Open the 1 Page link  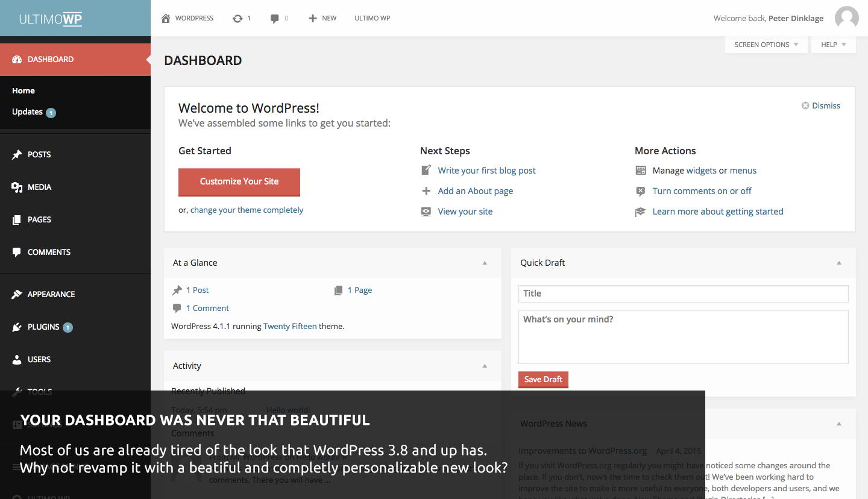coord(360,290)
